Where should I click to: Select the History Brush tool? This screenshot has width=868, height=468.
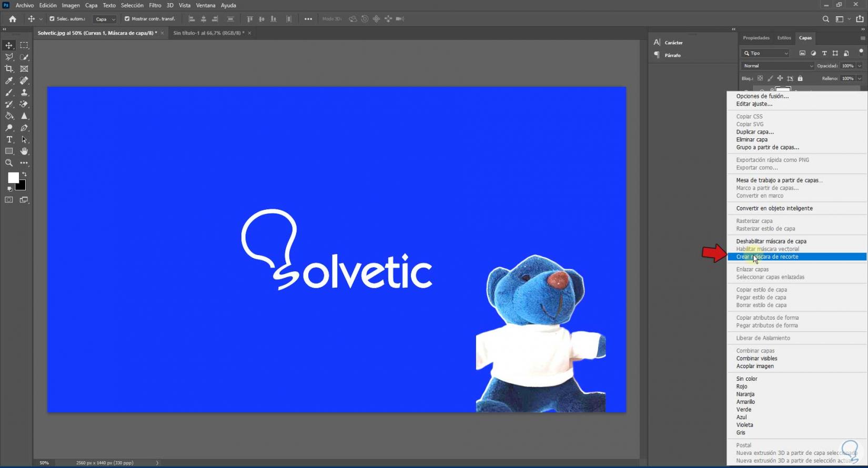tap(9, 104)
